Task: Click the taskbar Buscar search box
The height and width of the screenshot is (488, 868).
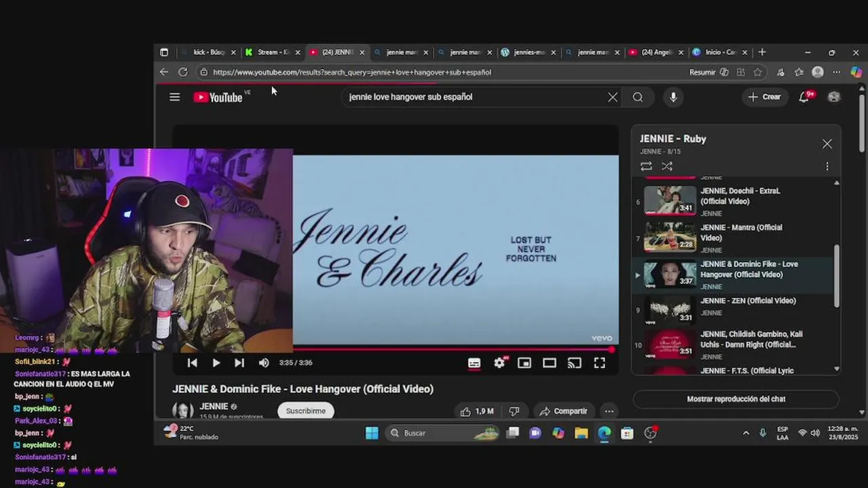Action: tap(441, 433)
